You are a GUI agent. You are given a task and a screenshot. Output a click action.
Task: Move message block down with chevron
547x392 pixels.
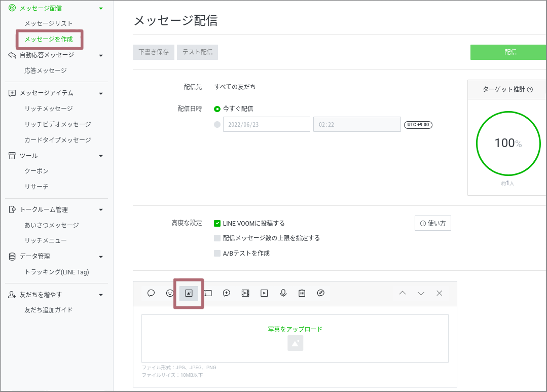pyautogui.click(x=421, y=293)
